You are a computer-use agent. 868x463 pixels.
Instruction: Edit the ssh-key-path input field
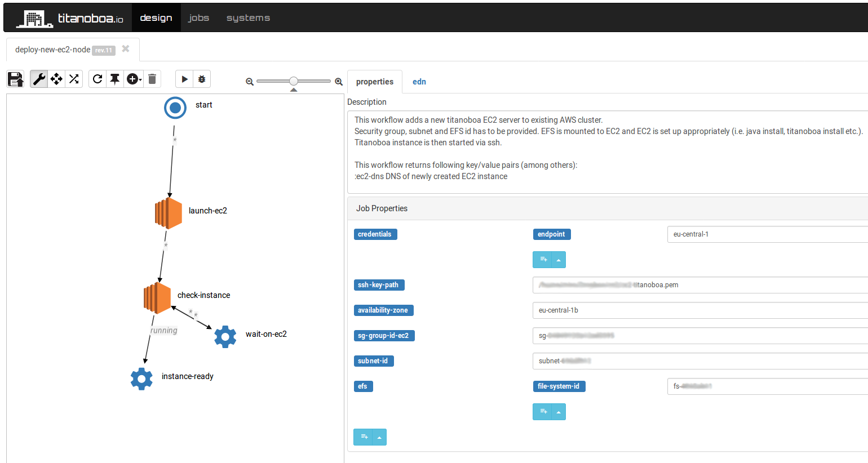tap(700, 285)
